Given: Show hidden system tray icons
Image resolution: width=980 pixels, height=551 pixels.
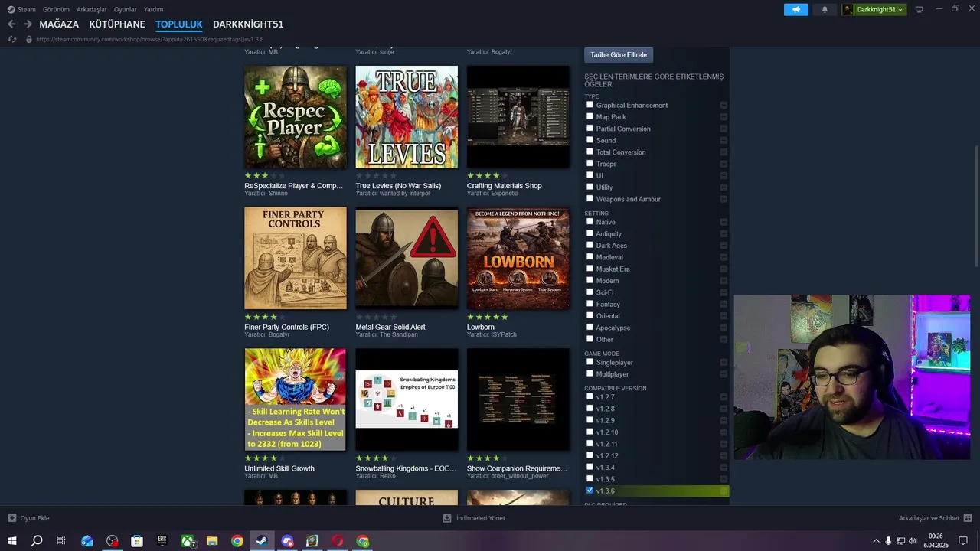Looking at the screenshot, I should [x=876, y=541].
